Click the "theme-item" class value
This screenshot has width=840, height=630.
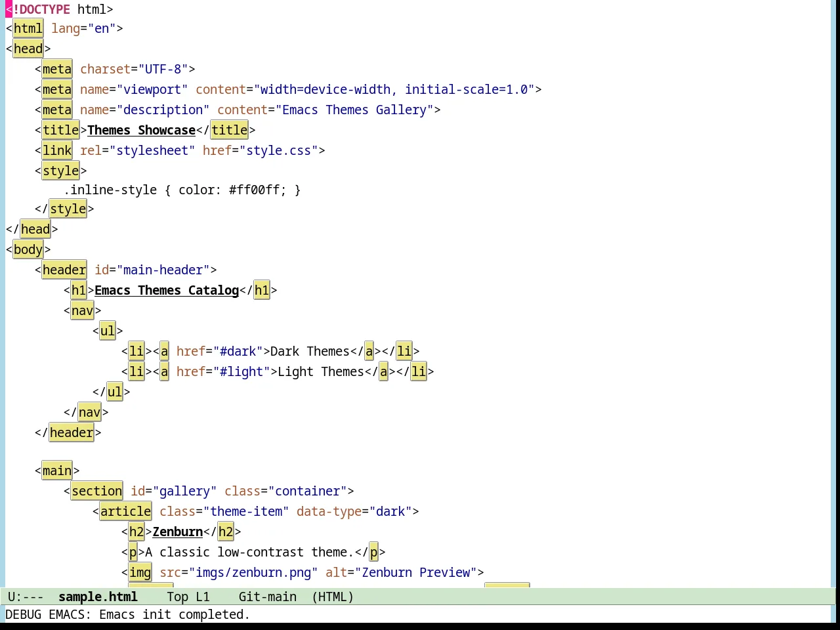245,511
